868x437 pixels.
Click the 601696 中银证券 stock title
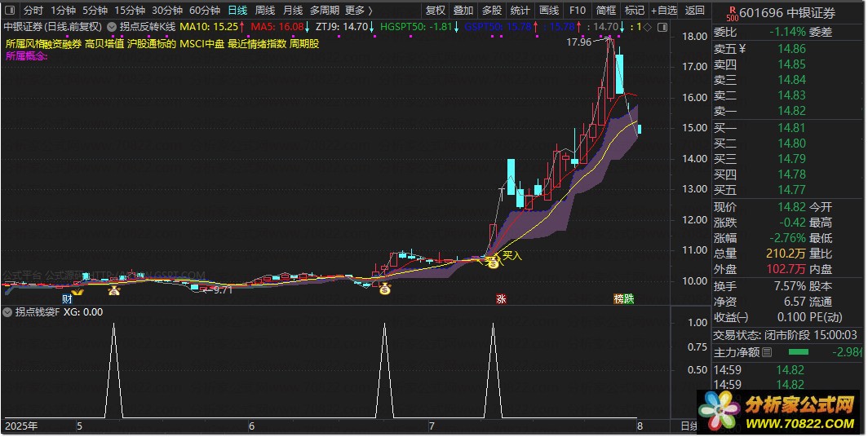click(787, 13)
